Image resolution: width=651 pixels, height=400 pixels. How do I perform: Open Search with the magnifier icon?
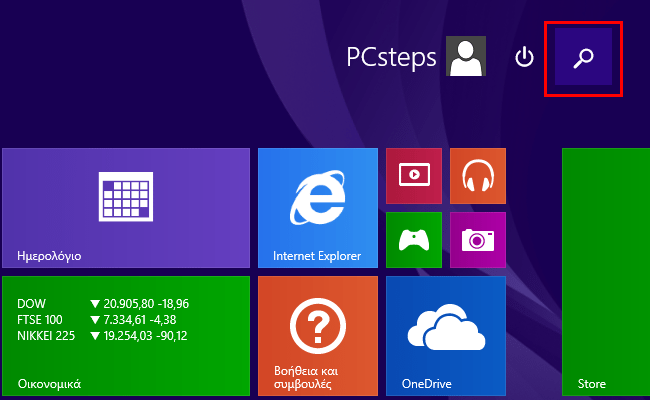click(x=583, y=58)
